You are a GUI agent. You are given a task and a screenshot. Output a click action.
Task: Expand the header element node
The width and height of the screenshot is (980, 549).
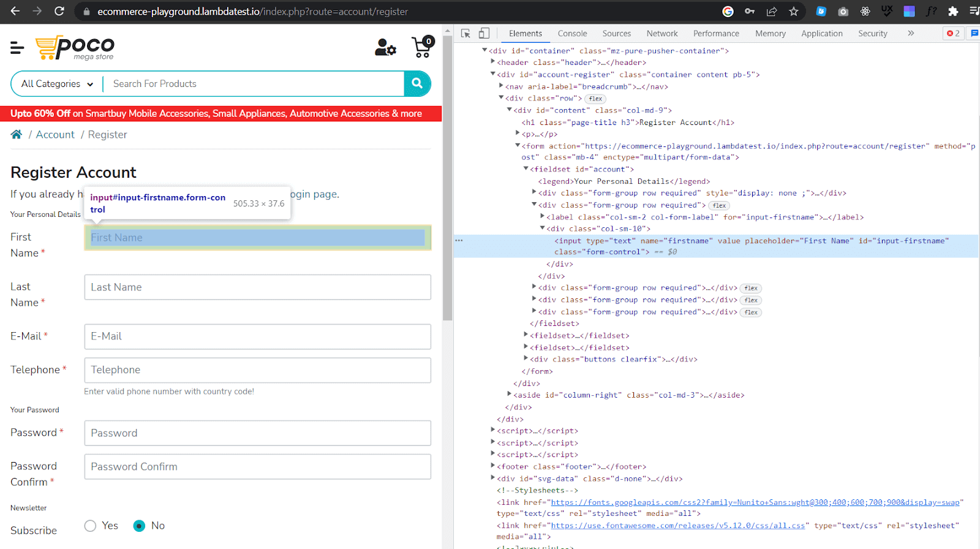(x=493, y=62)
